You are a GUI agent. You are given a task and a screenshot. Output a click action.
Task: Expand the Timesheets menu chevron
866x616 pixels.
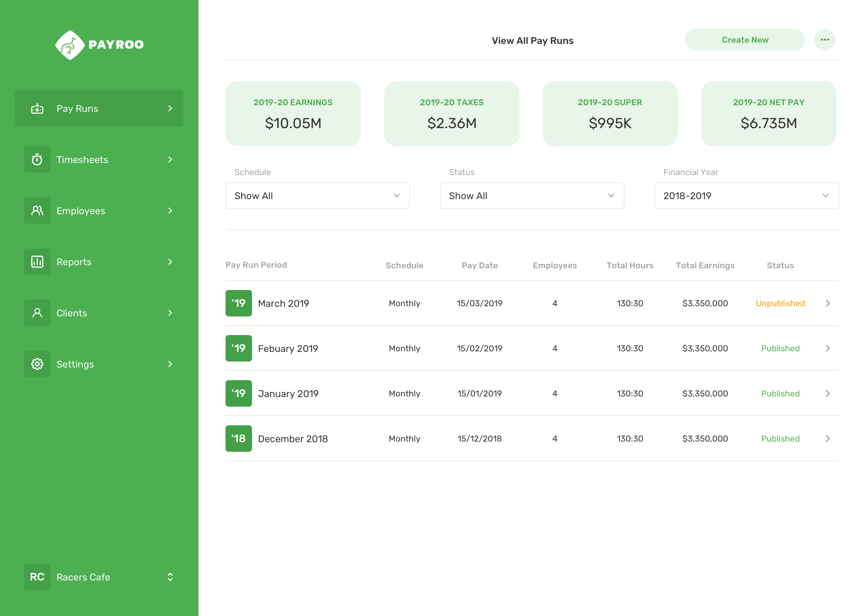point(170,159)
